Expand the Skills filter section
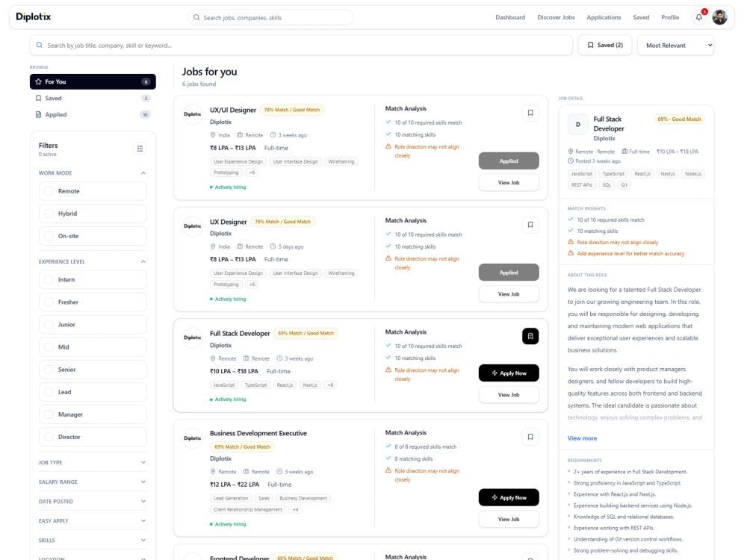The height and width of the screenshot is (560, 747). [x=93, y=541]
